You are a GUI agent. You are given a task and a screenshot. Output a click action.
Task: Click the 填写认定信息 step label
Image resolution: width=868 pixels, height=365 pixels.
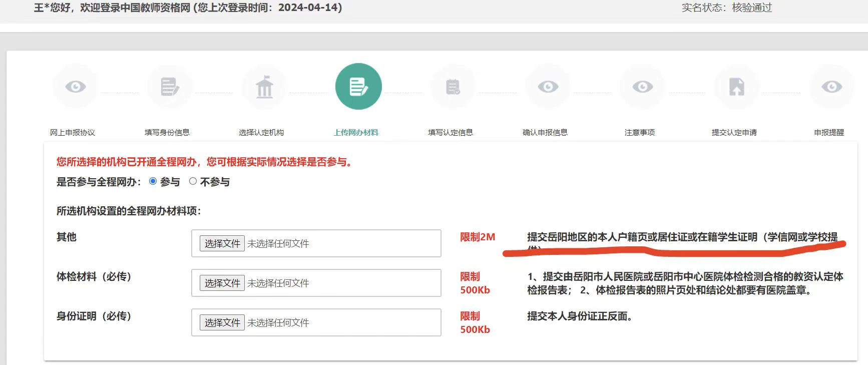[451, 133]
